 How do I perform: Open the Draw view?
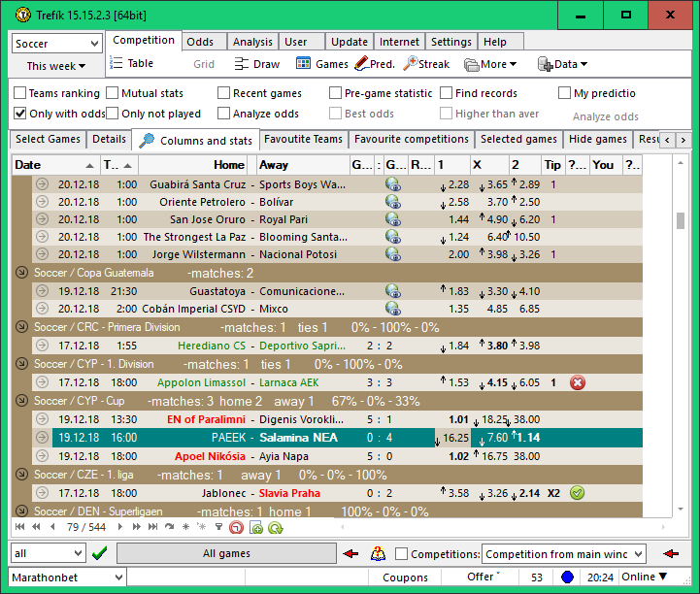point(242,64)
